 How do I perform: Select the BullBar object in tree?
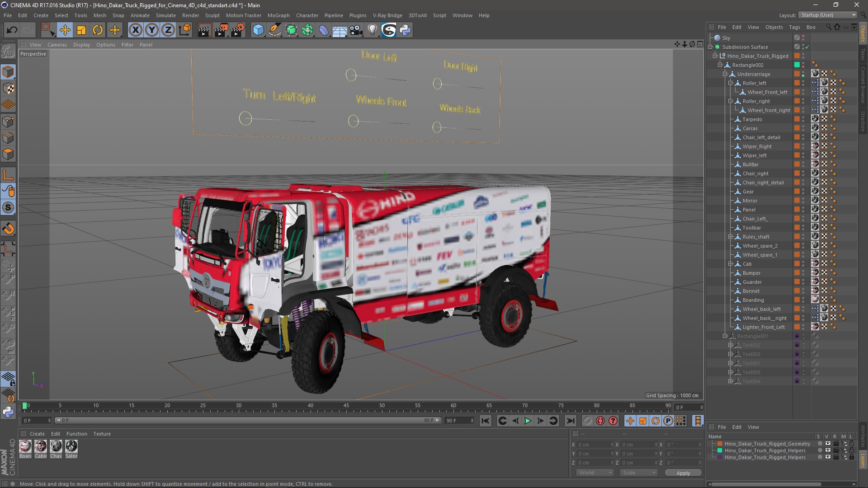750,164
